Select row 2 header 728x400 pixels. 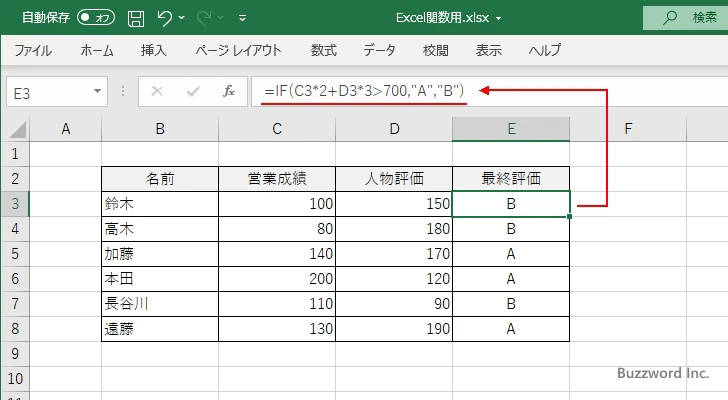click(15, 179)
